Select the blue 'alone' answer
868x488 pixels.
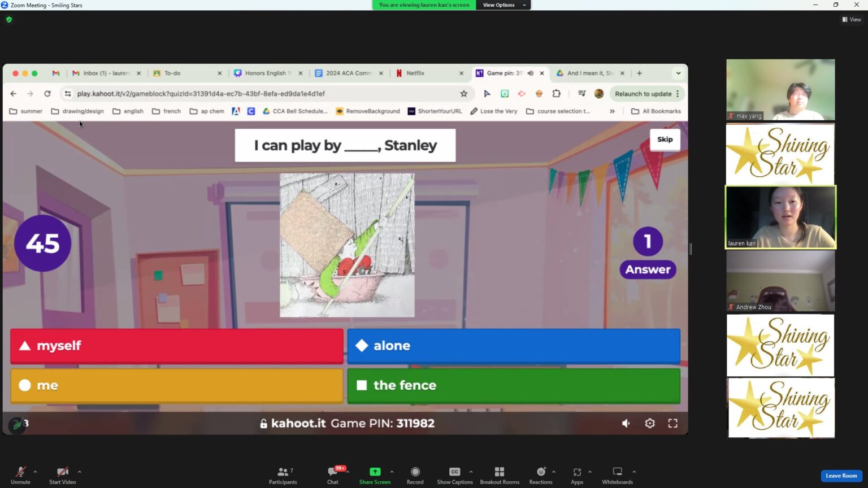click(x=514, y=346)
